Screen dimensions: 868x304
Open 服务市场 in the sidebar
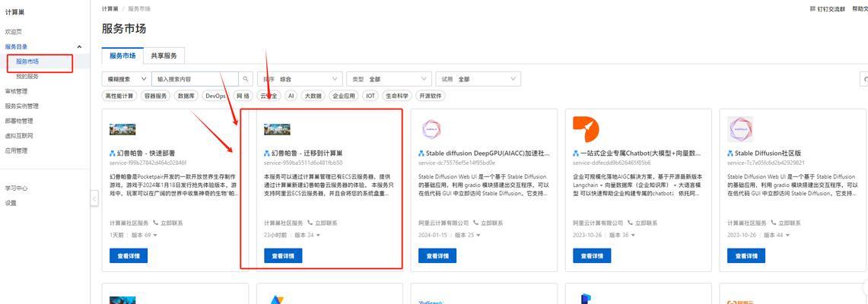pyautogui.click(x=27, y=62)
